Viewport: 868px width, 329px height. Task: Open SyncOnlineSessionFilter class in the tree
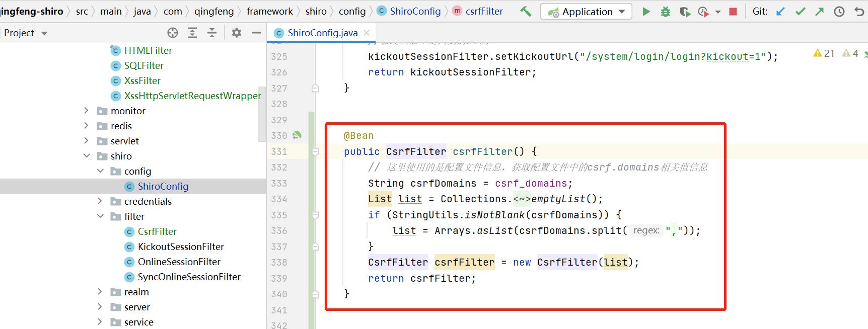pyautogui.click(x=189, y=277)
